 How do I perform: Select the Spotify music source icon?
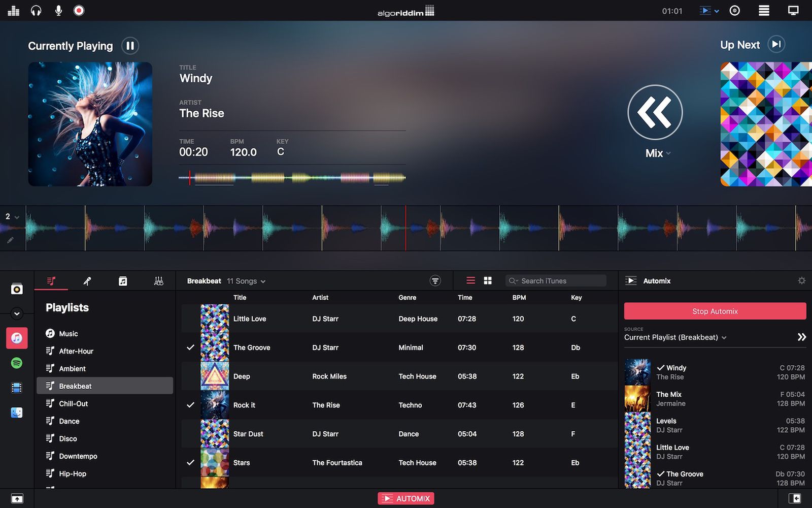pyautogui.click(x=17, y=363)
